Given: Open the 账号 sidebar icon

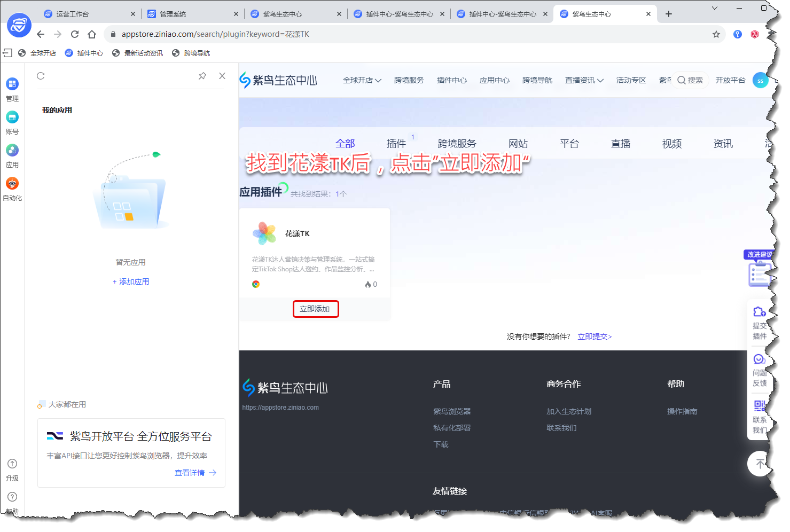Looking at the screenshot, I should 12,118.
